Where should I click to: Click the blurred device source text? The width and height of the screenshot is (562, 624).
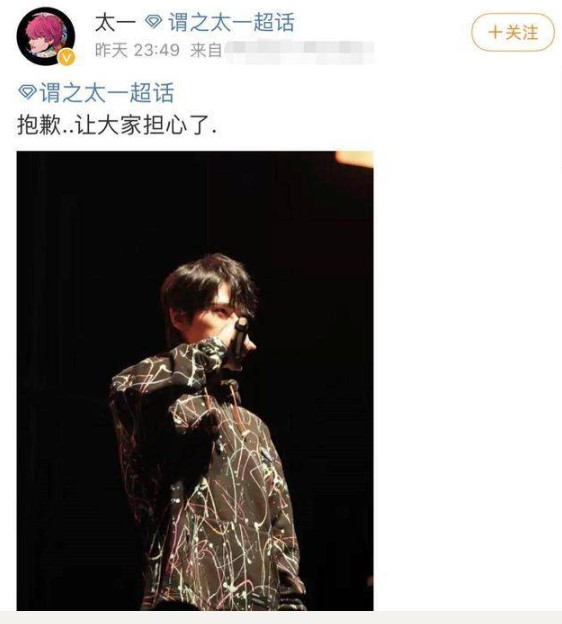(x=299, y=52)
